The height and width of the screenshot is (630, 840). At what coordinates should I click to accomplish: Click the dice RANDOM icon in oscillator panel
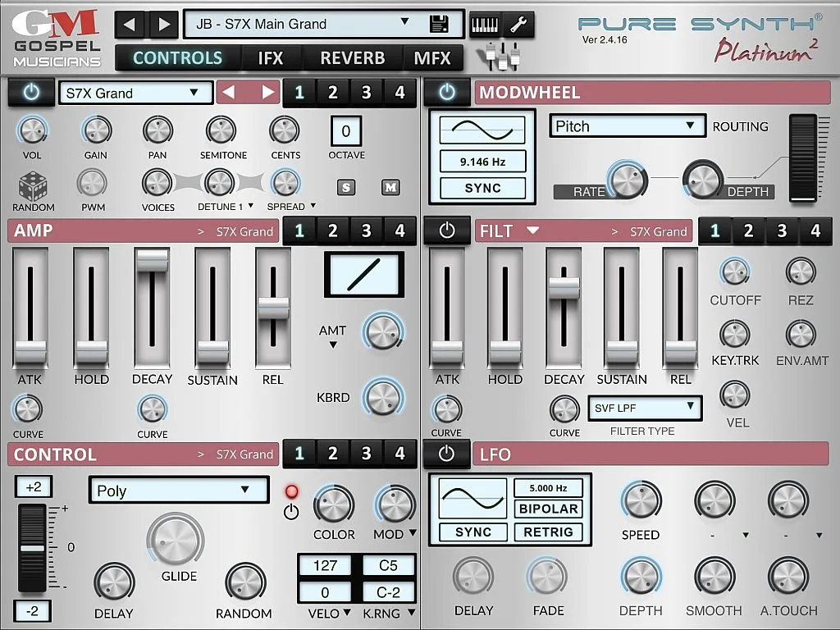coord(32,188)
